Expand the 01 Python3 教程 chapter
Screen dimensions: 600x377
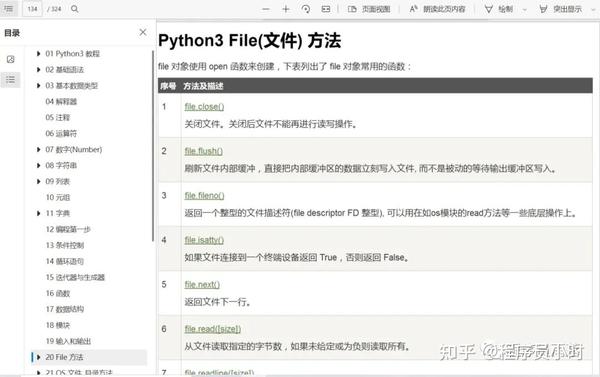pos(38,54)
